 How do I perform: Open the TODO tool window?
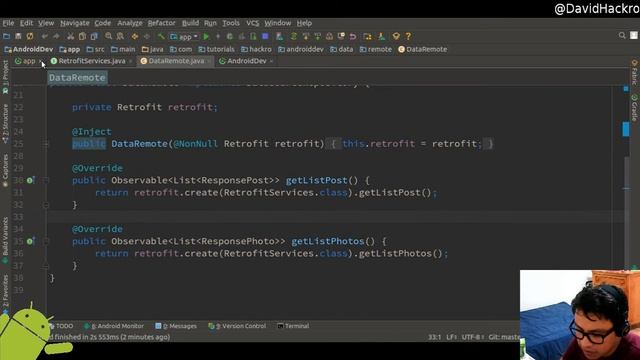(61, 326)
